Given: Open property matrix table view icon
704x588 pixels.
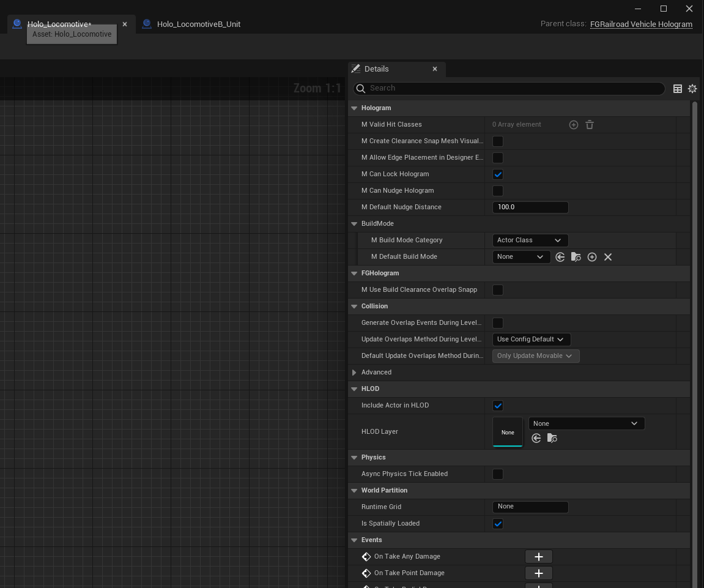Looking at the screenshot, I should pyautogui.click(x=678, y=89).
